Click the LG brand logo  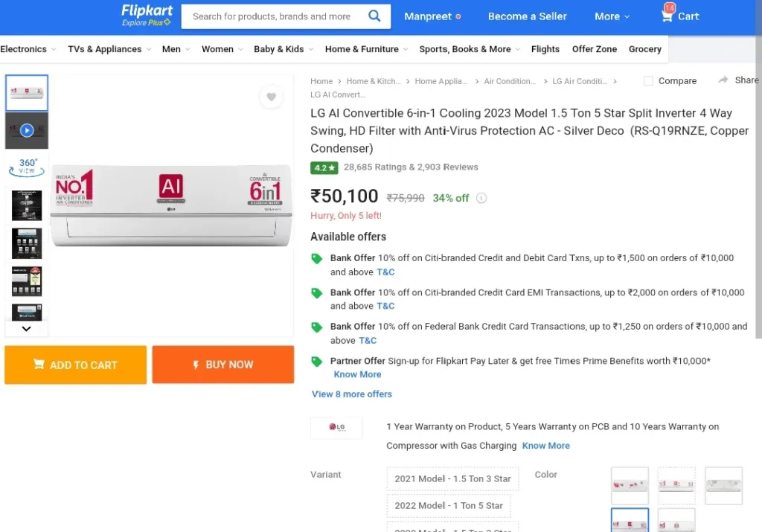pos(337,427)
